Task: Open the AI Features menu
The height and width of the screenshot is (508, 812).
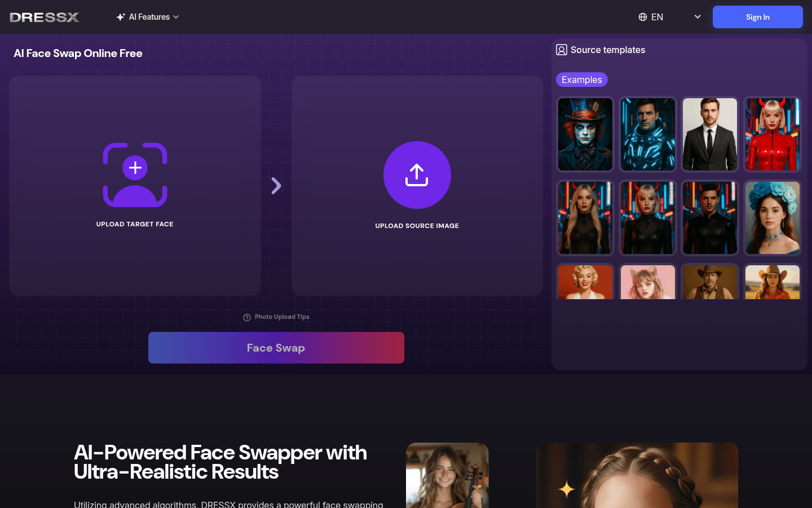Action: (148, 17)
